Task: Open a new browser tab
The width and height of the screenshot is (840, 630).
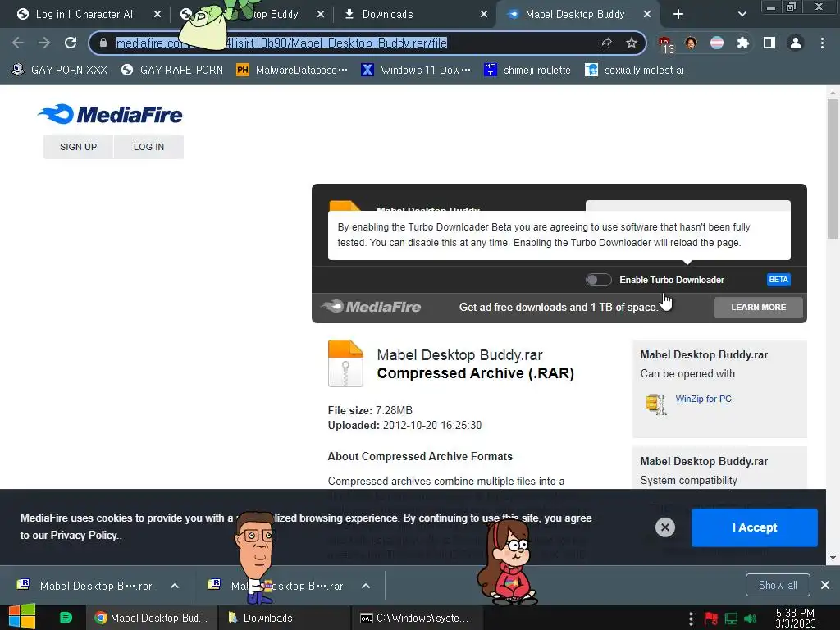Action: [678, 14]
